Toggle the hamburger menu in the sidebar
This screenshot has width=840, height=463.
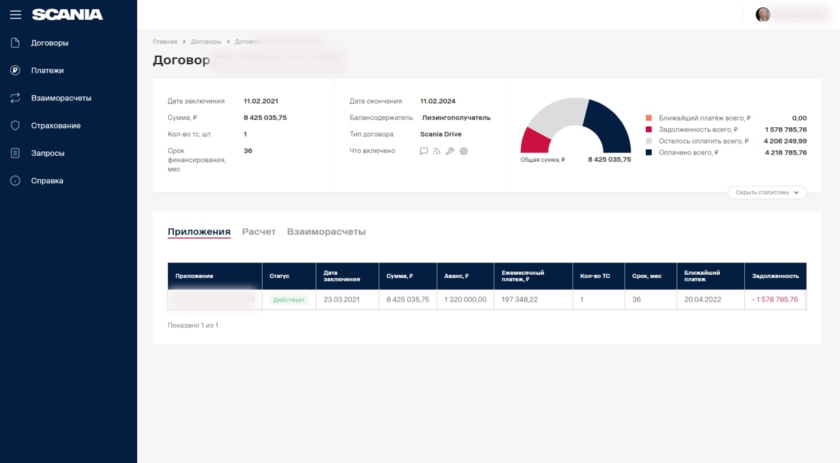point(15,14)
